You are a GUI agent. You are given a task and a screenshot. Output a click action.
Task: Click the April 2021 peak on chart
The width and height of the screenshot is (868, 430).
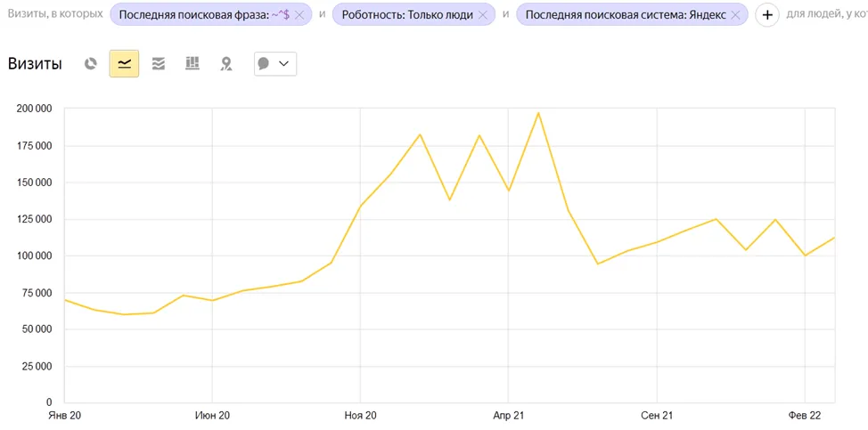(x=538, y=113)
